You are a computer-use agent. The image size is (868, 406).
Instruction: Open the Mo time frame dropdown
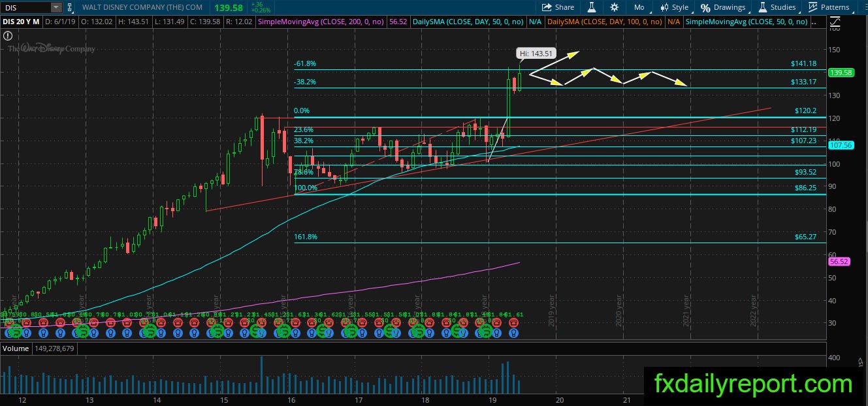pyautogui.click(x=639, y=7)
